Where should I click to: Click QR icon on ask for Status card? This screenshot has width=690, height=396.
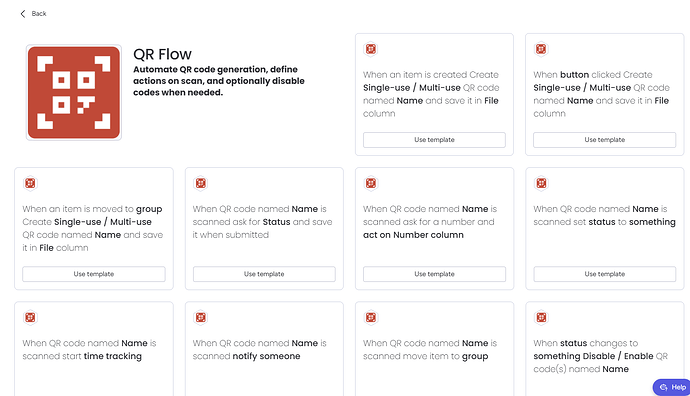pos(201,183)
